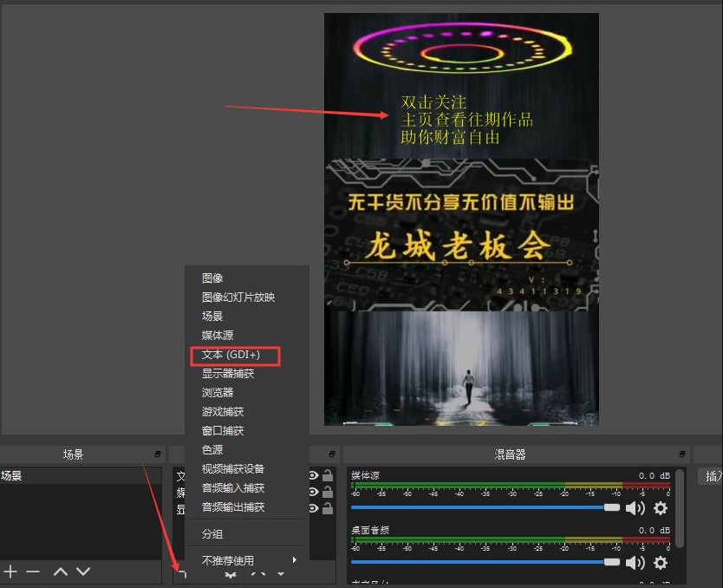Toggle visibility of the third source row

coord(314,508)
